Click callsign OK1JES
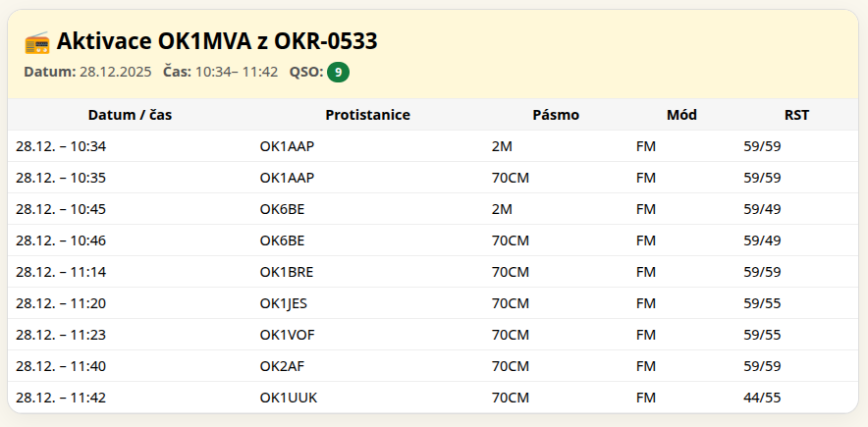This screenshot has width=868, height=427. pos(284,303)
